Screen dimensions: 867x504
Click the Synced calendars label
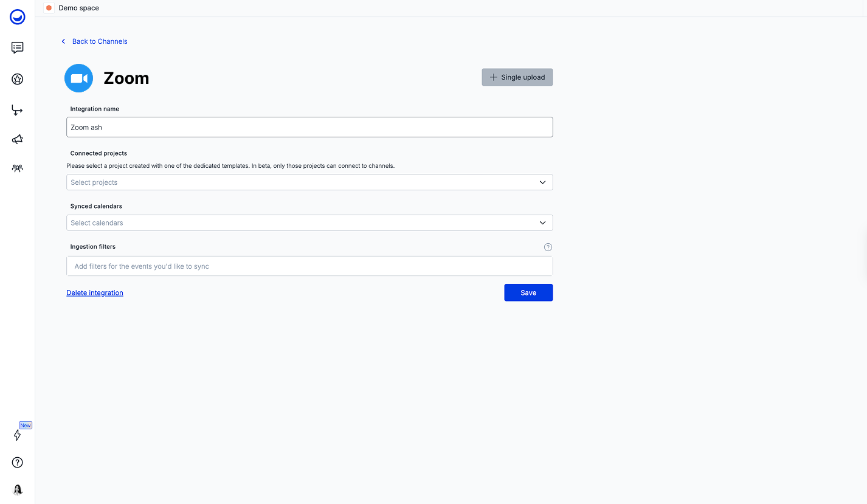point(96,206)
